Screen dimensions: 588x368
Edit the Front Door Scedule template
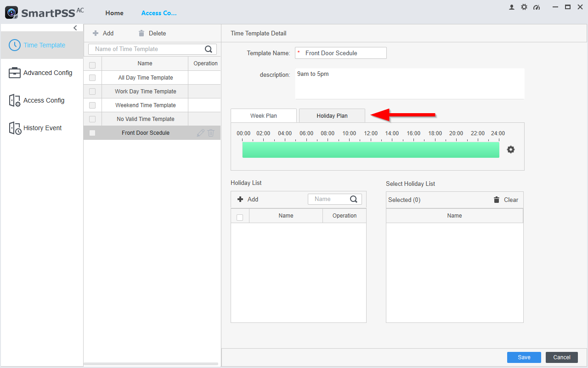tap(200, 133)
